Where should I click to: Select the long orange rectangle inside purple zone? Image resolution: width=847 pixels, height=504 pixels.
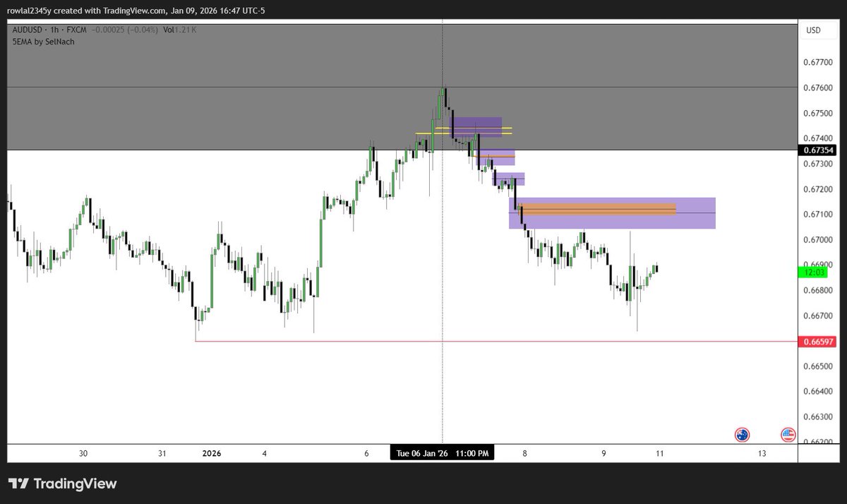(x=596, y=209)
